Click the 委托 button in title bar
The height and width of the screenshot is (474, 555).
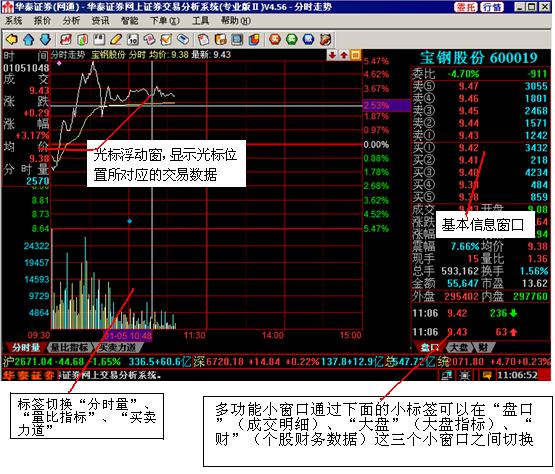[466, 7]
